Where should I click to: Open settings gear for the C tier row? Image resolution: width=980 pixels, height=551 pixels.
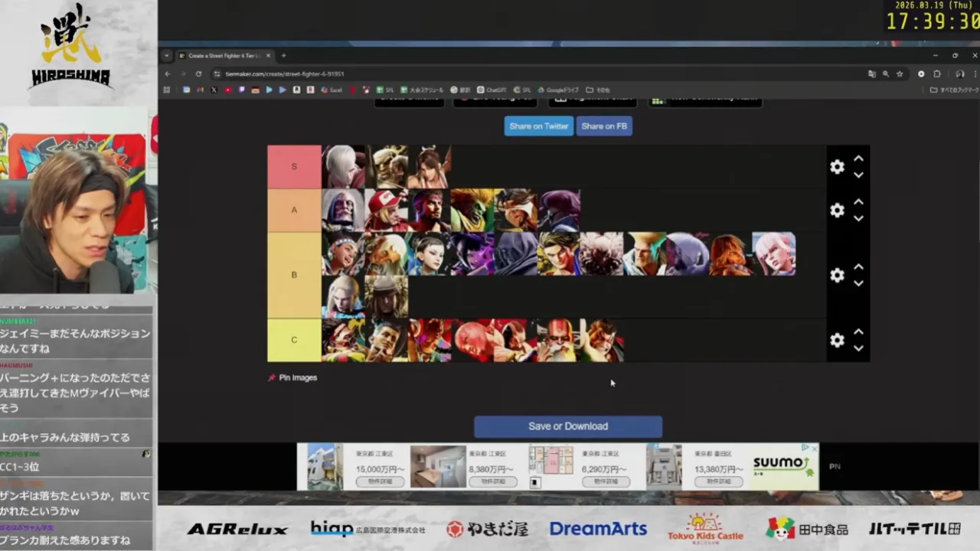coord(837,340)
